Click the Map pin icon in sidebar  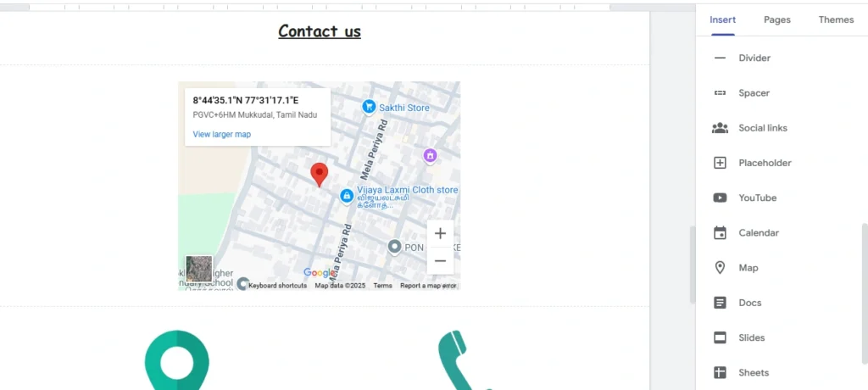pos(720,268)
